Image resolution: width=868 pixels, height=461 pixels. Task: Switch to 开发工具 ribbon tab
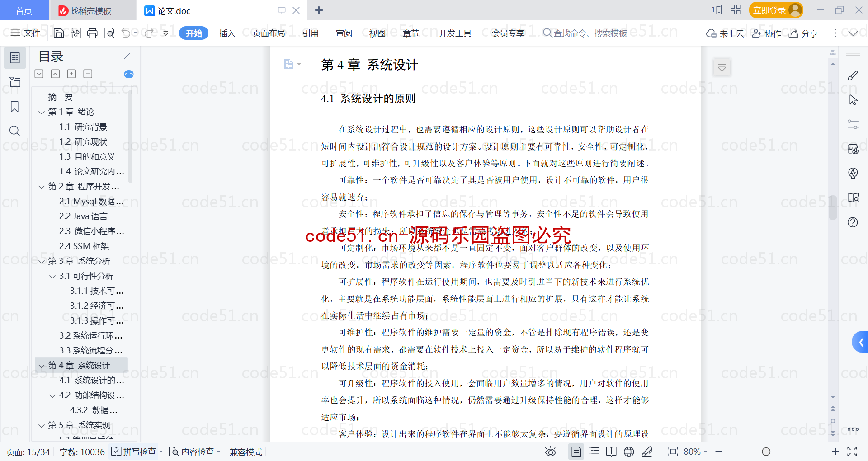455,33
